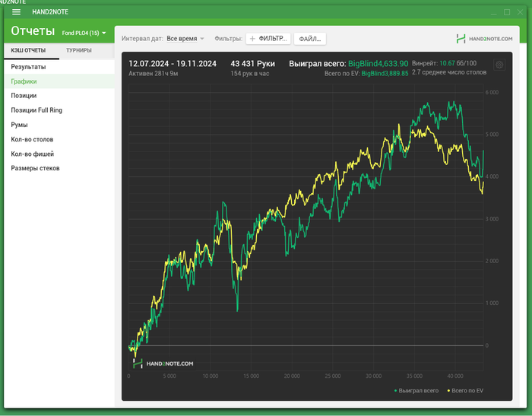Click total won 'BigBlind4,633.90' value

pos(378,64)
